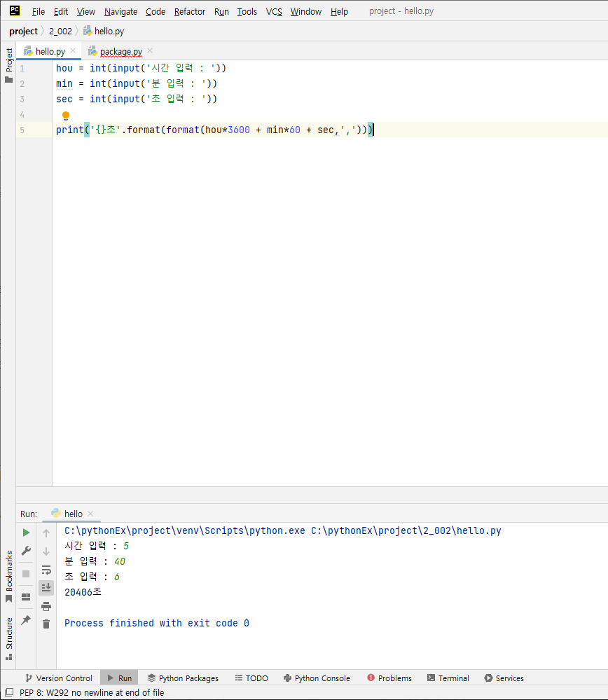Clear console with trash icon
This screenshot has width=608, height=700.
tap(46, 624)
